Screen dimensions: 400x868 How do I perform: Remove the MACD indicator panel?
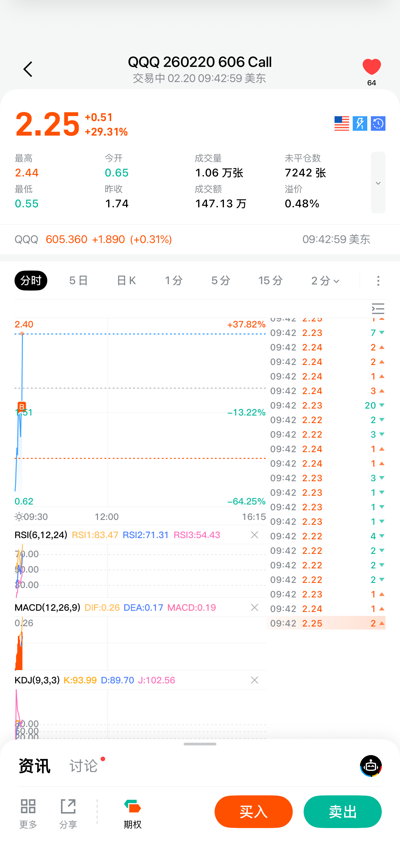click(255, 607)
